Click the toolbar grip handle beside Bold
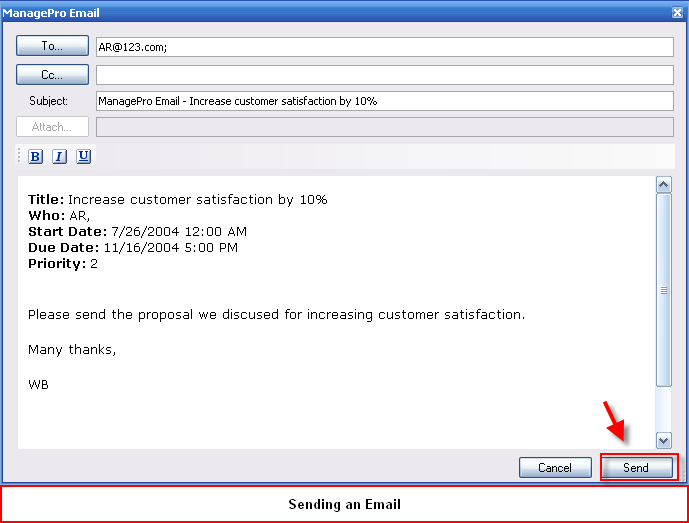The image size is (689, 523). (x=19, y=156)
